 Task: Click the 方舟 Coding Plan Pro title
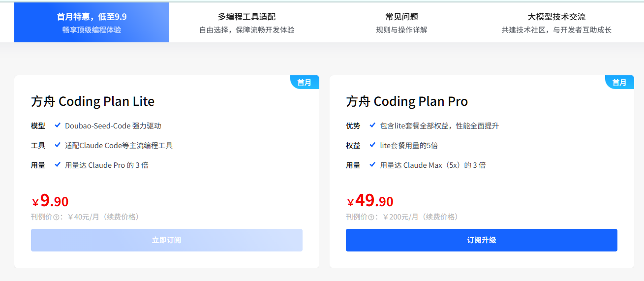[406, 101]
